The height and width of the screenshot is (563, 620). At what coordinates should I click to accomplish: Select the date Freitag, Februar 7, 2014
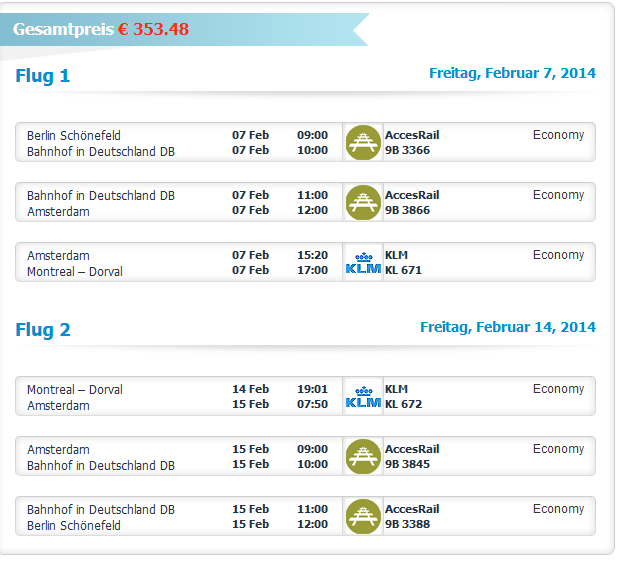512,73
